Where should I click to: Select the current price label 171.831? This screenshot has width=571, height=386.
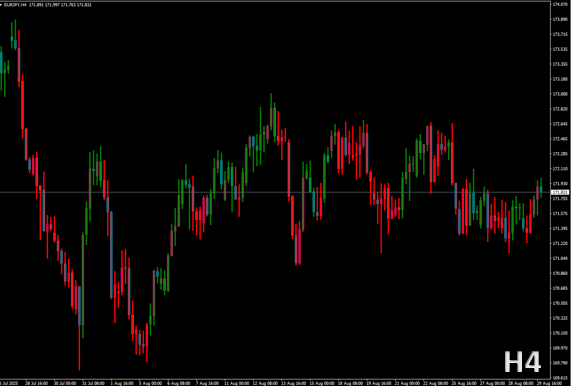coord(560,192)
